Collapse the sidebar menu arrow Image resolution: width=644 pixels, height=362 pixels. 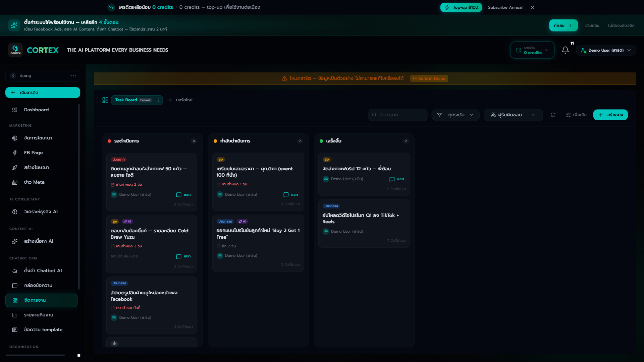(x=13, y=76)
